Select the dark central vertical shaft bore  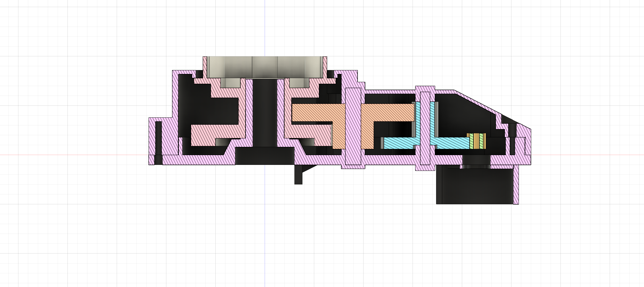[x=265, y=113]
